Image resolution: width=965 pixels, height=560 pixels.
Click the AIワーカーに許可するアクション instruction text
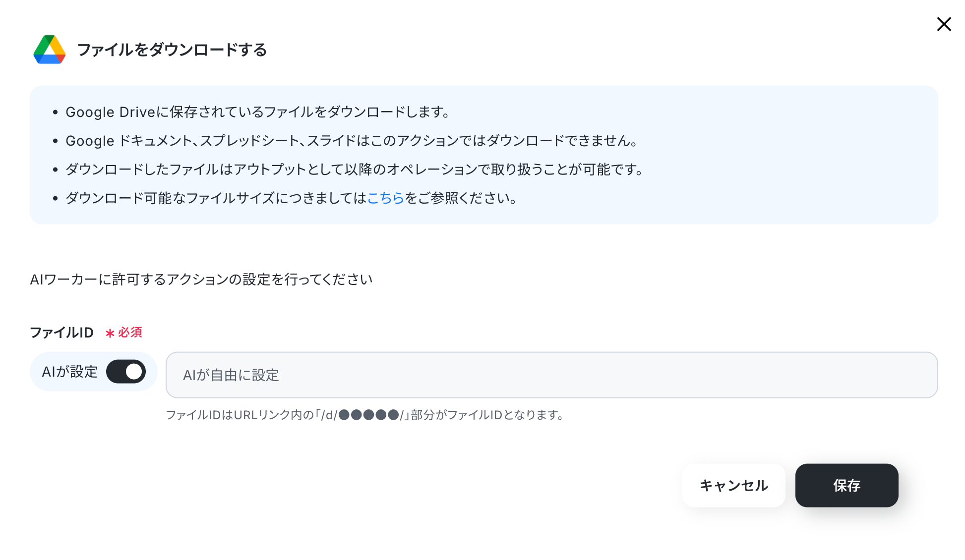pyautogui.click(x=201, y=280)
